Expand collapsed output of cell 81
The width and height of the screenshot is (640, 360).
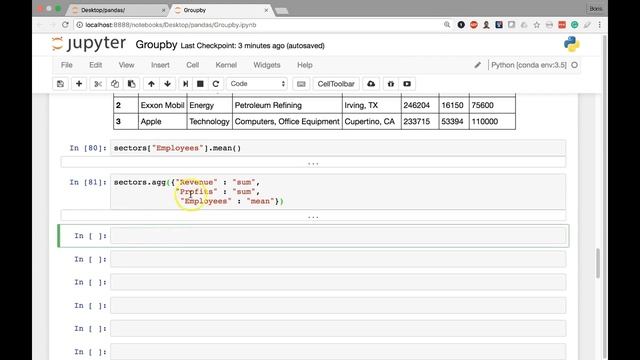(313, 216)
